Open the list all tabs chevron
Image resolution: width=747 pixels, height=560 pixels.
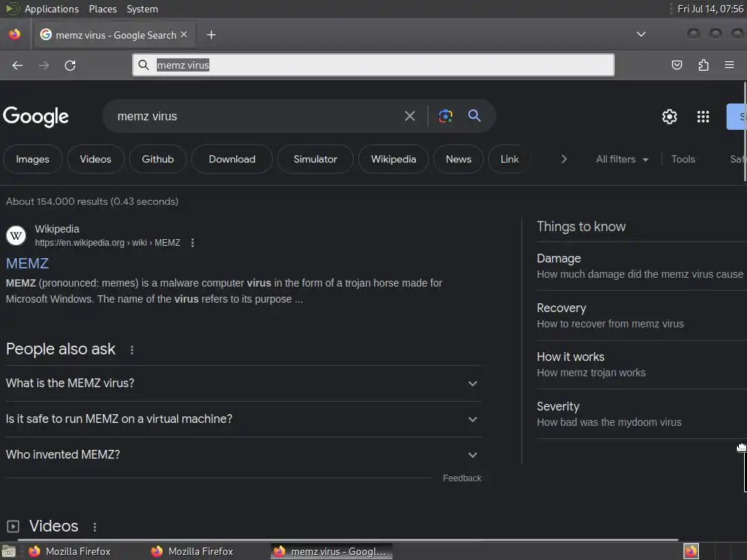click(x=641, y=34)
